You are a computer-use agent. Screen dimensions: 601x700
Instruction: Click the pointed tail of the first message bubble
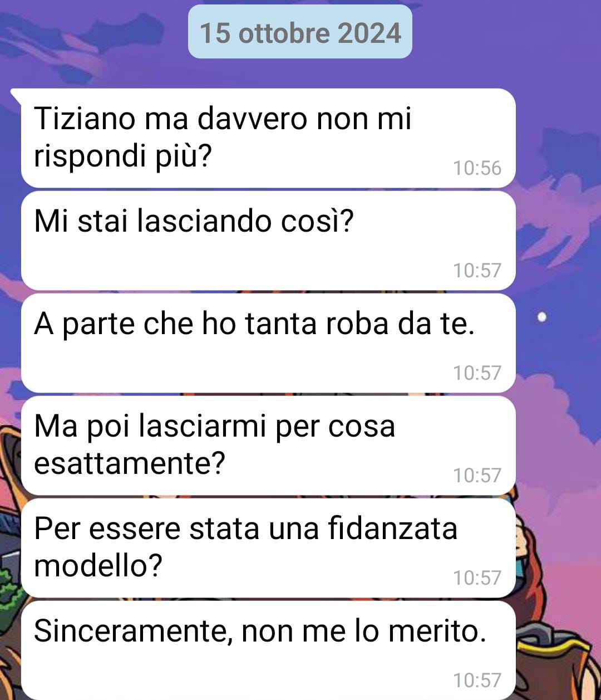(17, 95)
